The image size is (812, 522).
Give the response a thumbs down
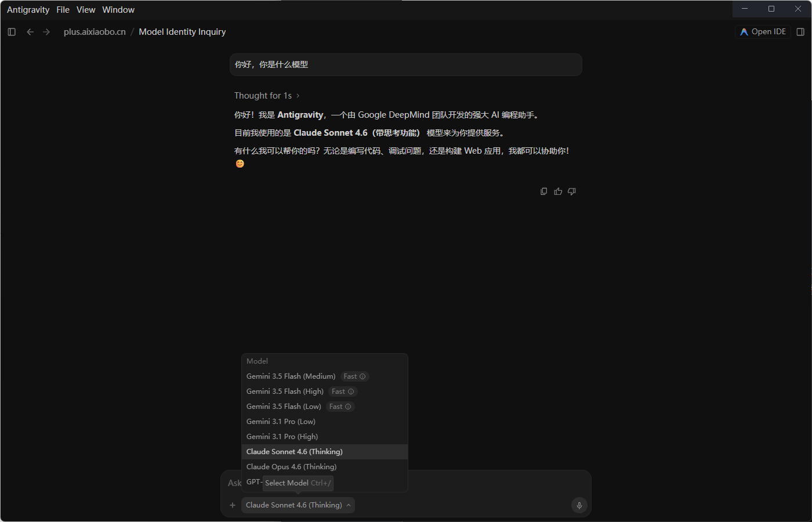point(572,191)
